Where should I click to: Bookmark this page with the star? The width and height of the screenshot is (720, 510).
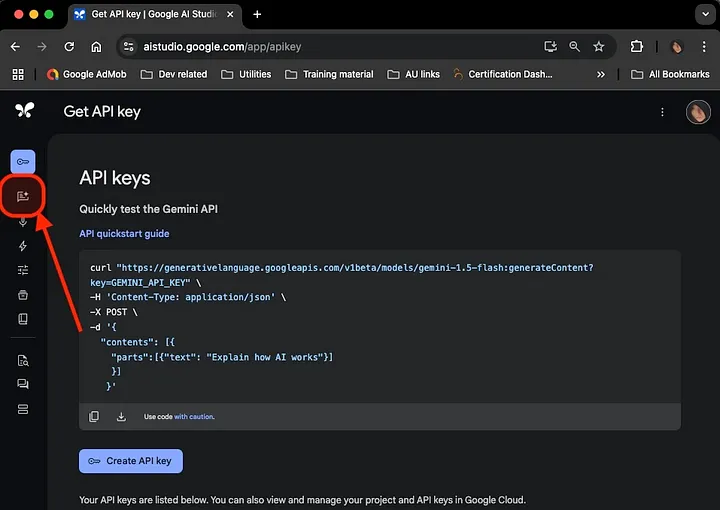pos(599,46)
